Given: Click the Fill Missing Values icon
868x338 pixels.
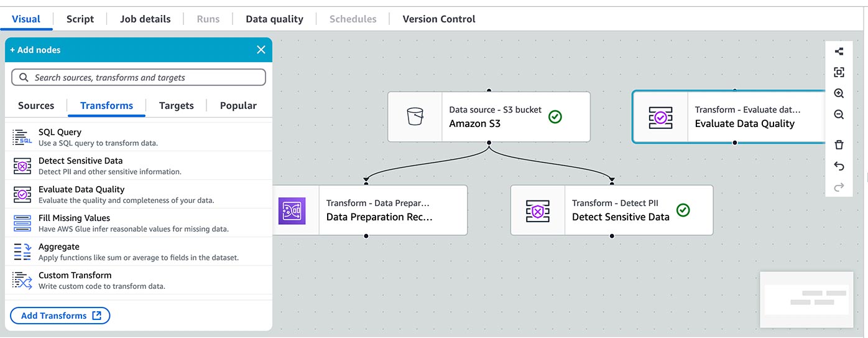Looking at the screenshot, I should click(x=22, y=223).
